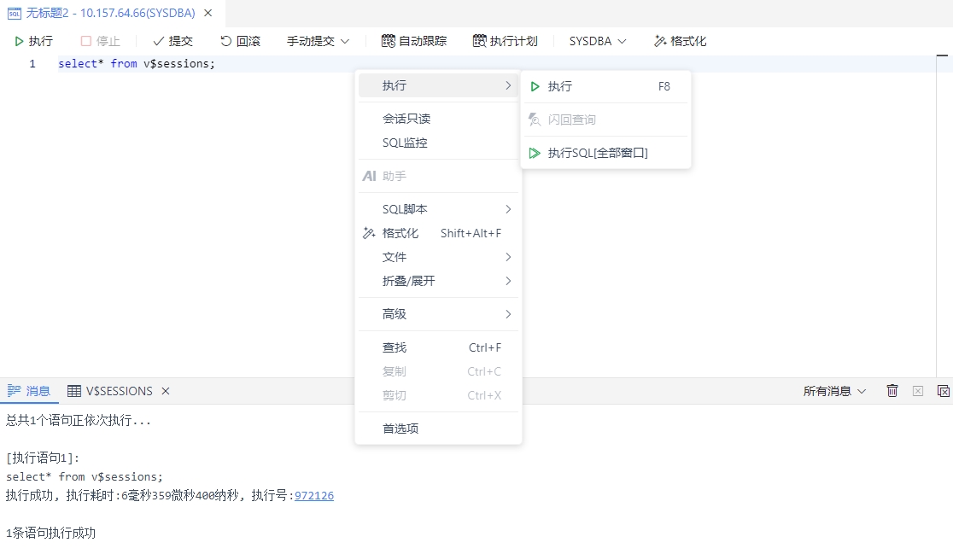Screen dimensions: 953x560
Task: Close the V$SESSIONS result tab
Action: pos(166,391)
